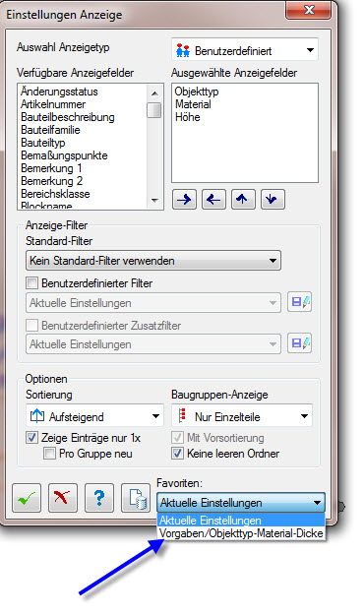Click the left arrow to remove field
This screenshot has width=364, height=616.
[x=213, y=200]
